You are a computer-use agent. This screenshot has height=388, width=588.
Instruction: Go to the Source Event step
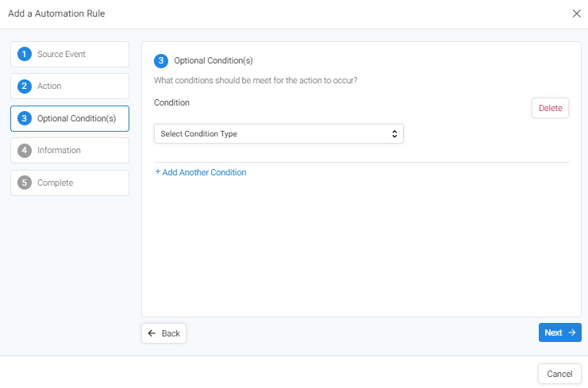(x=70, y=55)
